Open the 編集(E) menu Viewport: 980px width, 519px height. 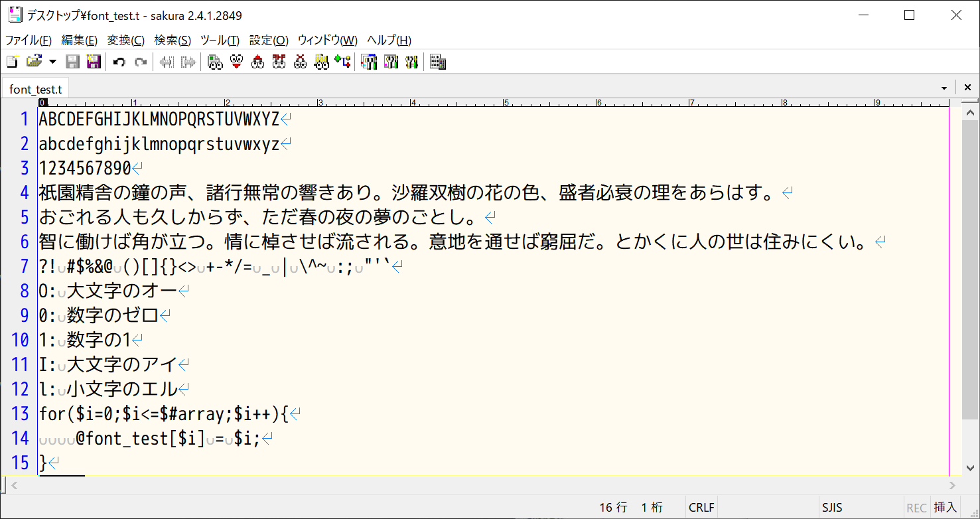(x=79, y=40)
